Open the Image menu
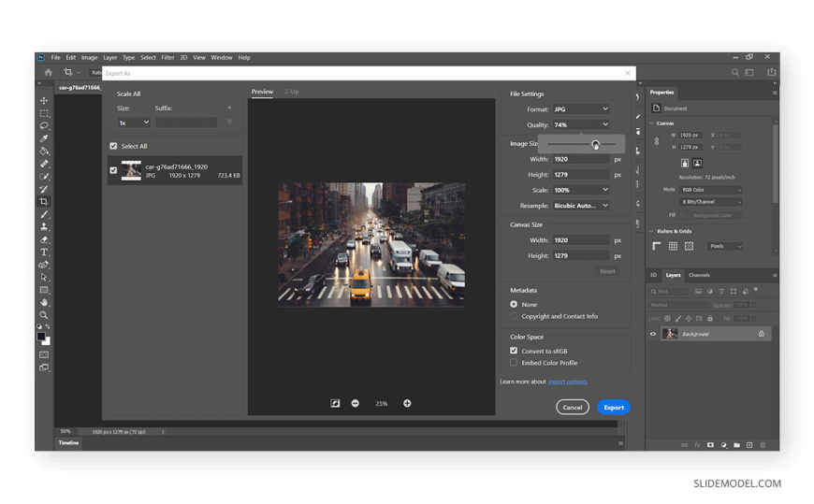814x504 pixels. (89, 58)
